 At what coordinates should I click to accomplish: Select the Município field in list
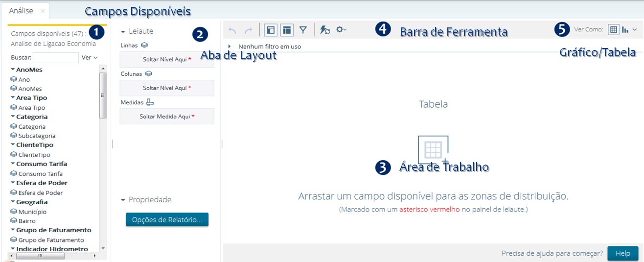pos(32,212)
